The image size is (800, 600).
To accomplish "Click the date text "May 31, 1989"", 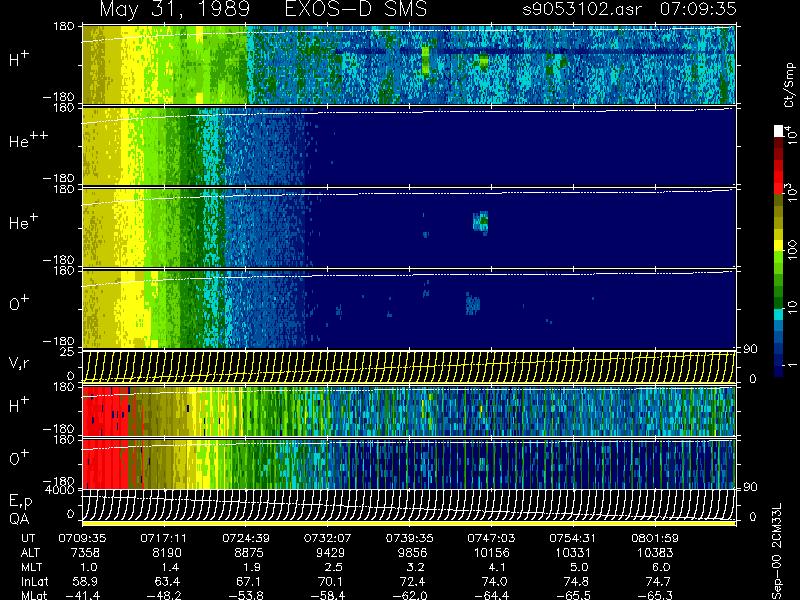I will click(175, 9).
